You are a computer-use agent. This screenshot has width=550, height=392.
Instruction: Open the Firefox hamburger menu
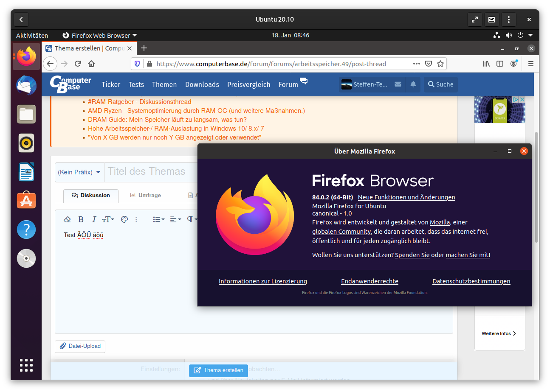pyautogui.click(x=531, y=64)
